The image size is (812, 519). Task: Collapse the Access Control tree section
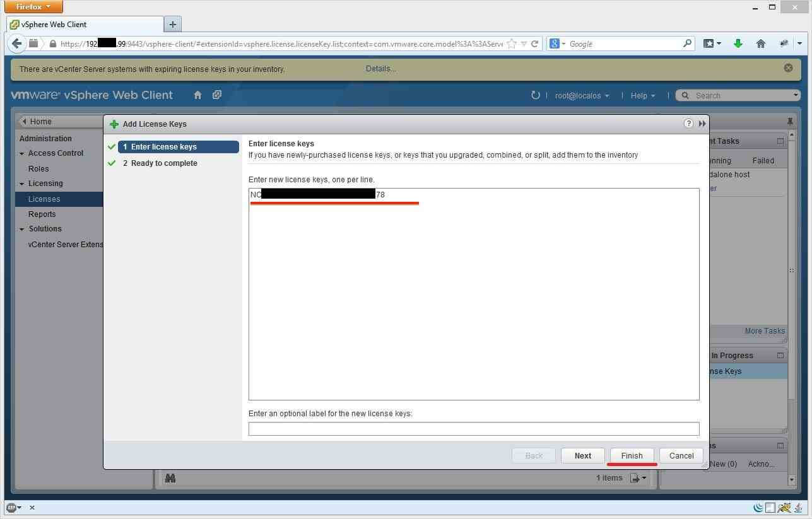click(22, 153)
